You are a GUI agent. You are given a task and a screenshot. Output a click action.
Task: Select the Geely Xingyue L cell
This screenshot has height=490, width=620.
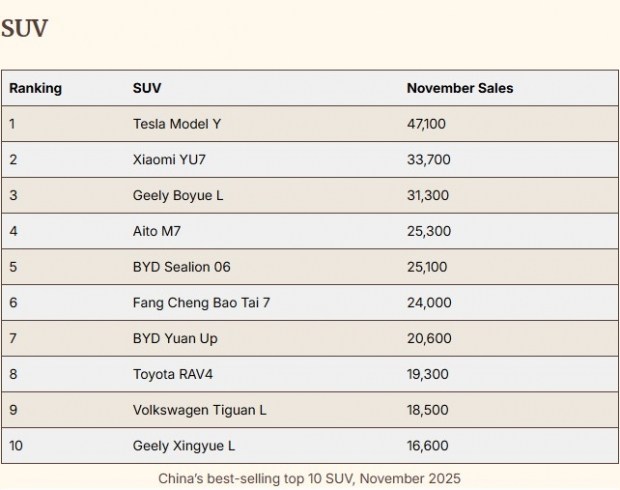[x=184, y=446]
